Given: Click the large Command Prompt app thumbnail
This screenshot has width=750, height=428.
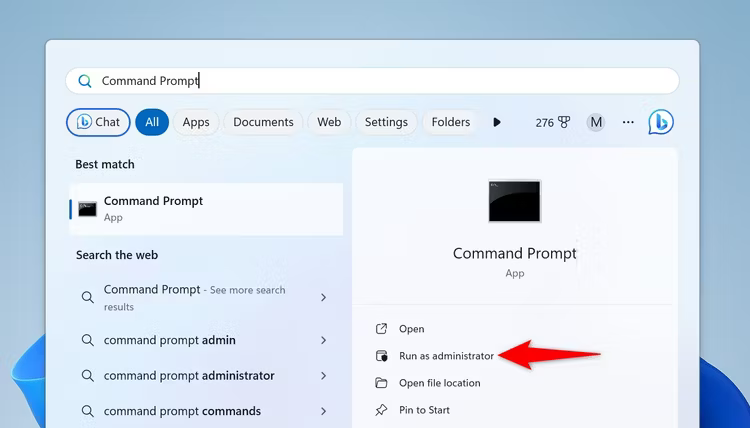Looking at the screenshot, I should pos(515,201).
